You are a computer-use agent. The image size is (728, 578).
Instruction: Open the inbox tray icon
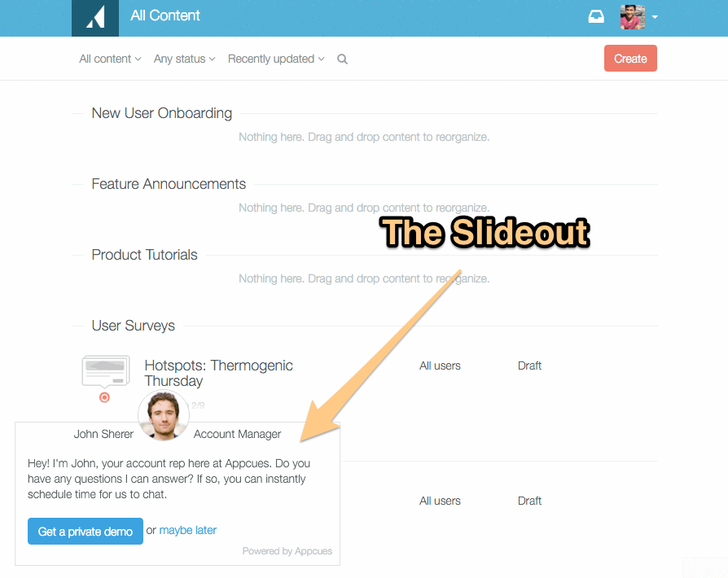596,17
